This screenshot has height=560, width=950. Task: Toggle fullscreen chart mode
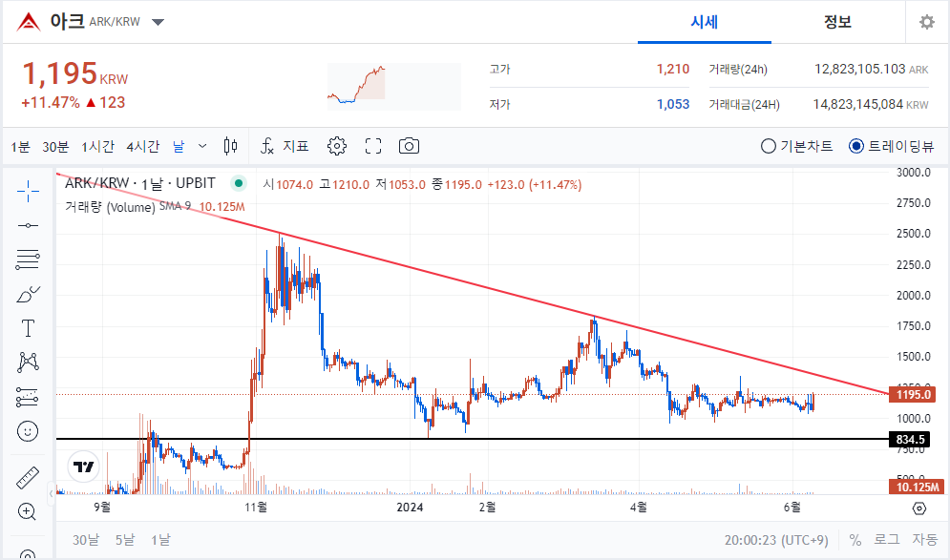pos(373,146)
